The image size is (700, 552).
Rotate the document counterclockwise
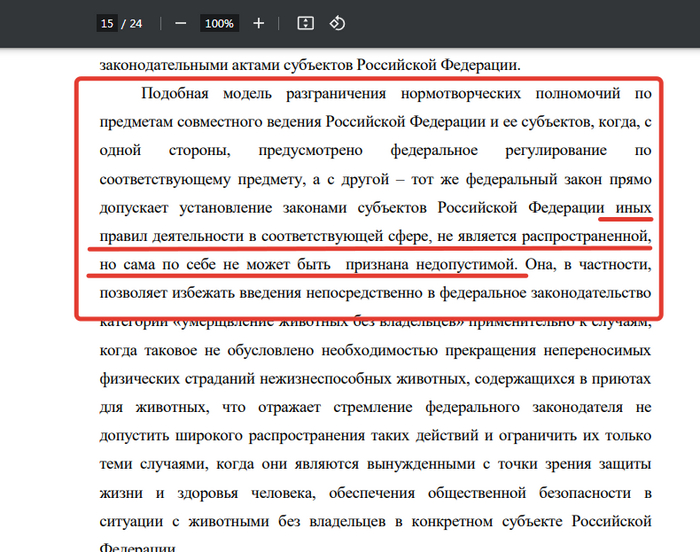[x=337, y=23]
